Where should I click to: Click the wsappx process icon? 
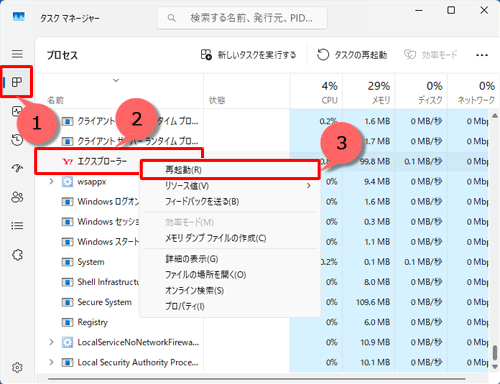67,182
